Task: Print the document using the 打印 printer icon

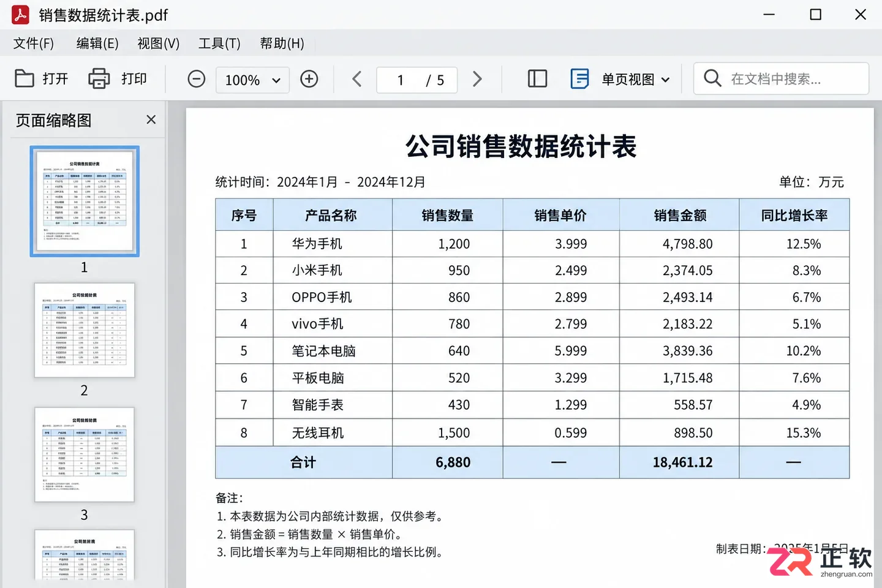Action: click(99, 78)
